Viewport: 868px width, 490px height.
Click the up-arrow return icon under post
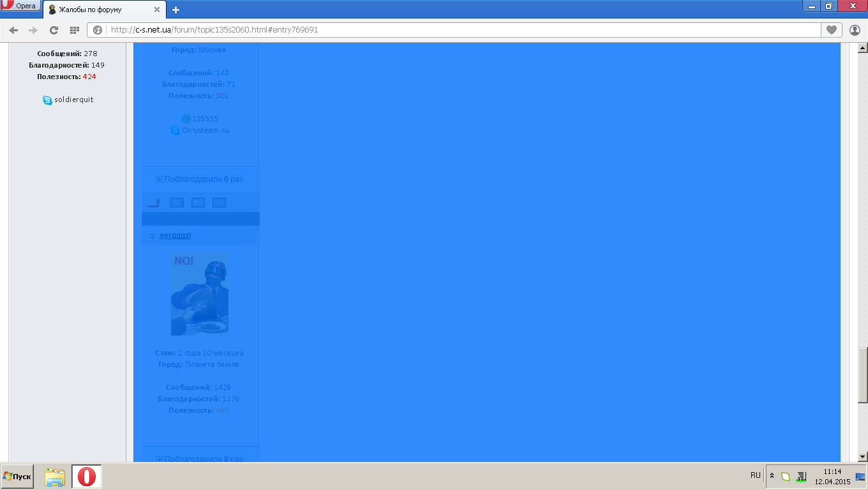click(x=154, y=203)
